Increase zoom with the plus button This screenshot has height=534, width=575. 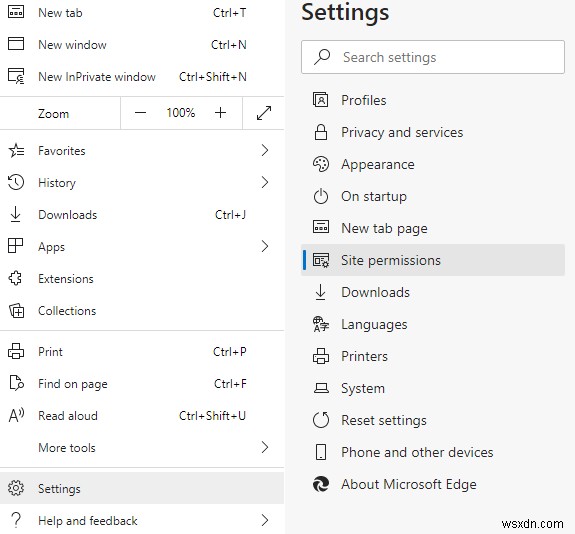[220, 113]
